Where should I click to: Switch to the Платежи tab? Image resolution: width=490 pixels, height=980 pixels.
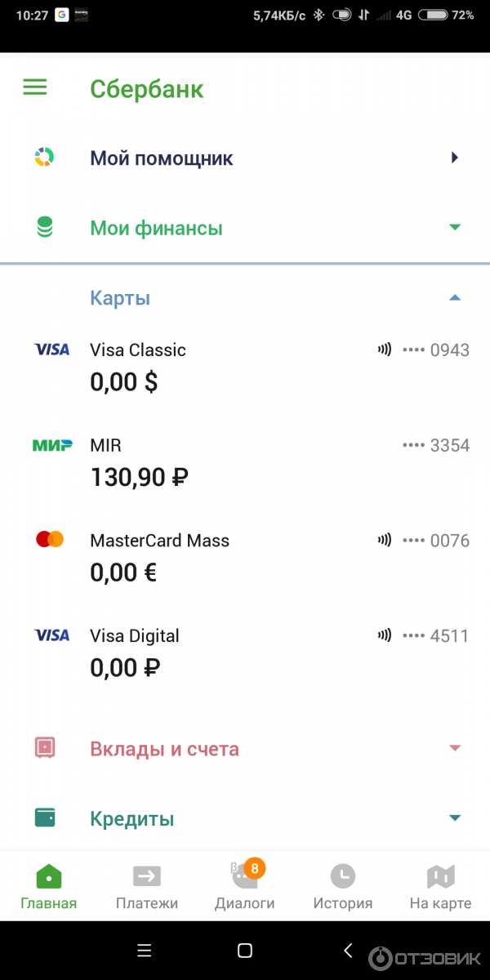(147, 886)
